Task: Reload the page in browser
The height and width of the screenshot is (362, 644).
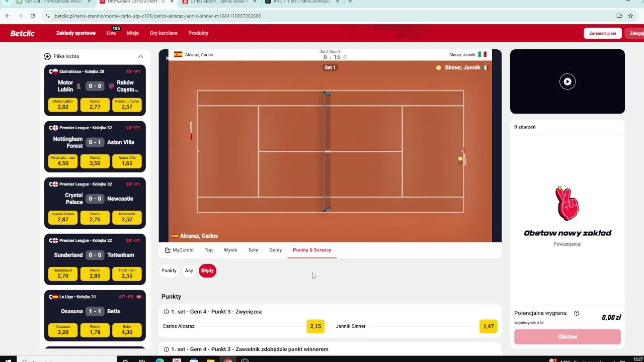Action: point(33,16)
